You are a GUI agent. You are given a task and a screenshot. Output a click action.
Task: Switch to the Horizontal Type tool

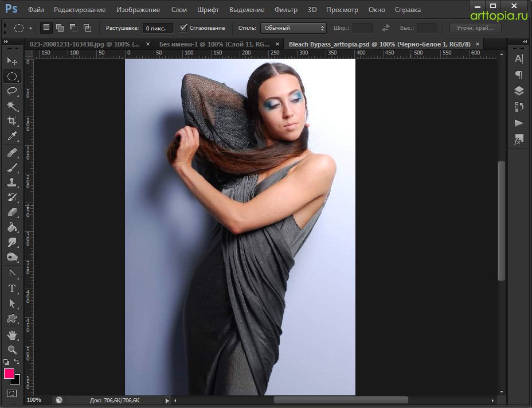tap(12, 288)
